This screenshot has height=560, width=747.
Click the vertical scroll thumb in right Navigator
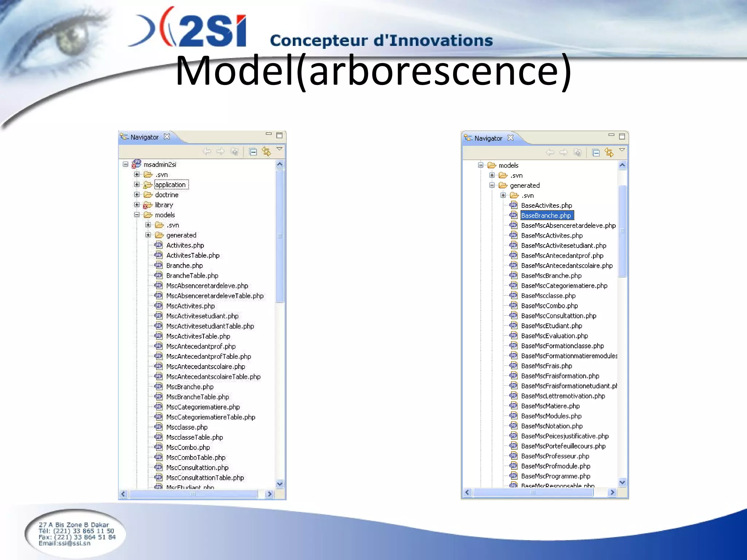point(623,231)
